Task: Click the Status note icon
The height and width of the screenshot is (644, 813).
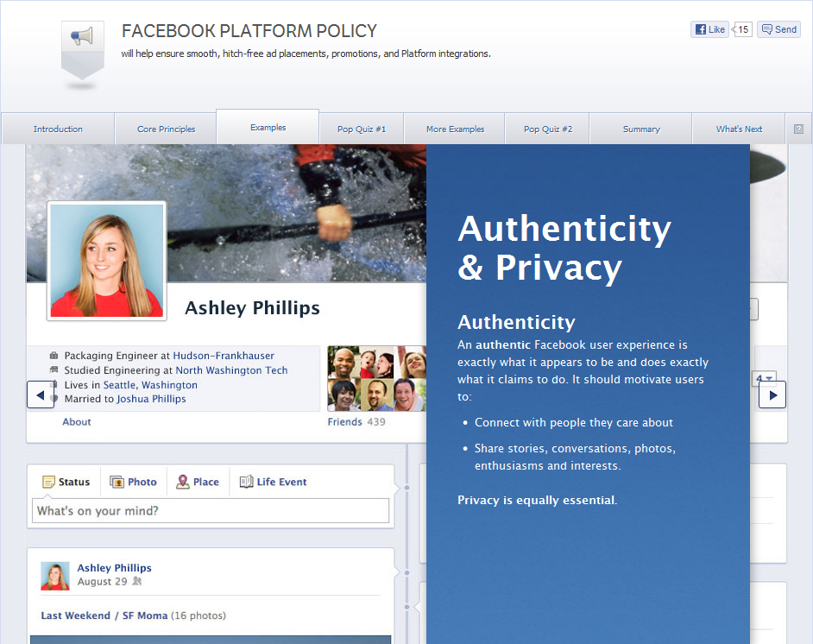Action: [48, 482]
